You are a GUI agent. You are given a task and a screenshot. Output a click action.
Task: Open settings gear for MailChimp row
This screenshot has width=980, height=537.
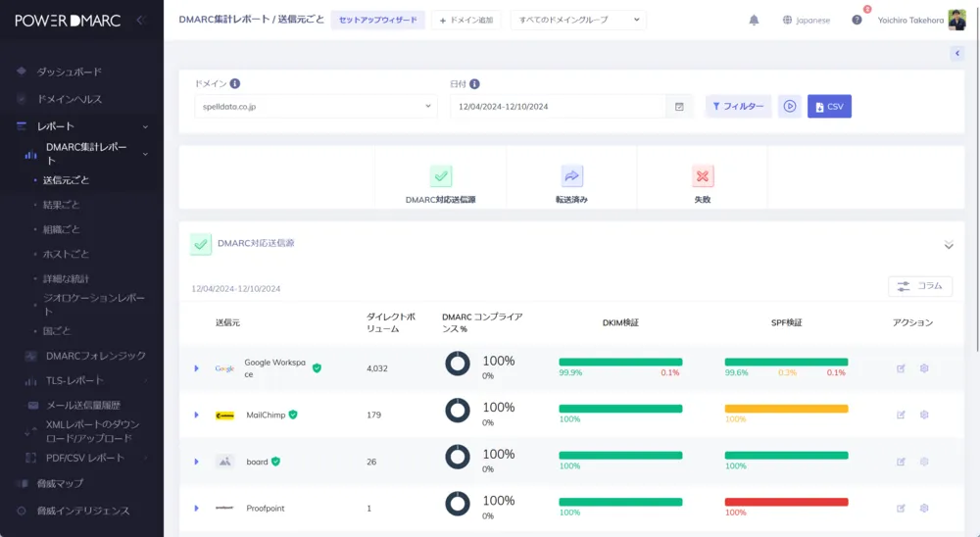[x=924, y=415]
